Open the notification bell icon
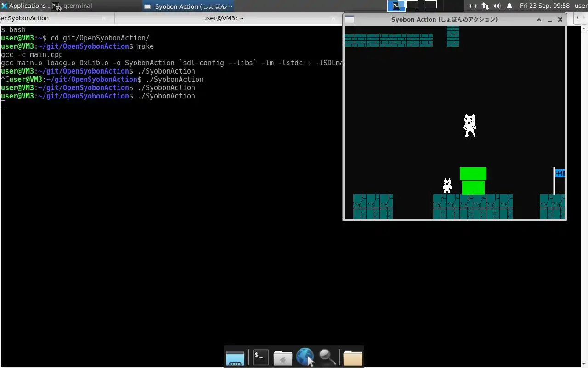The width and height of the screenshot is (588, 368). (x=509, y=6)
